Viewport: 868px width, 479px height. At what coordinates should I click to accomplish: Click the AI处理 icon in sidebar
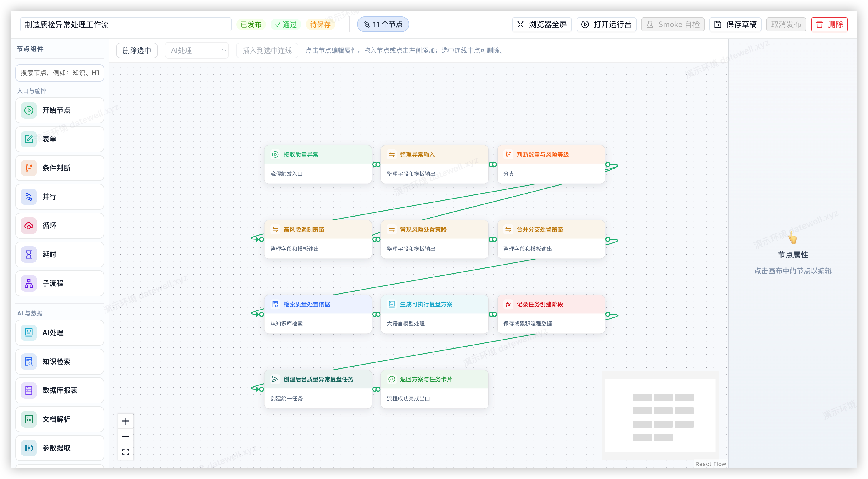point(29,333)
